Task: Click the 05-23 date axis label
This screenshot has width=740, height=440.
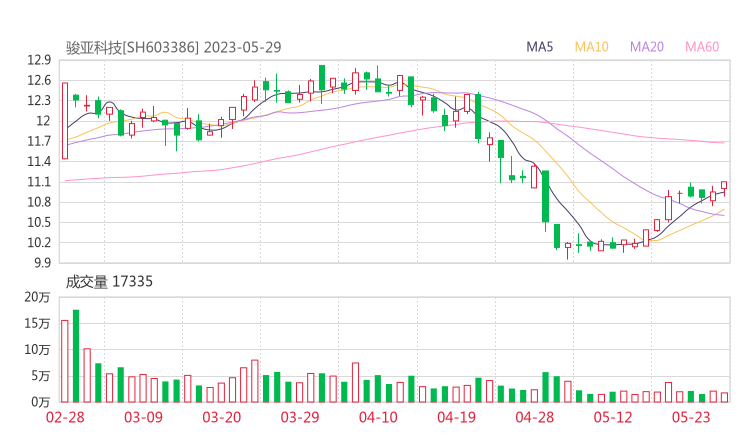Action: point(691,417)
